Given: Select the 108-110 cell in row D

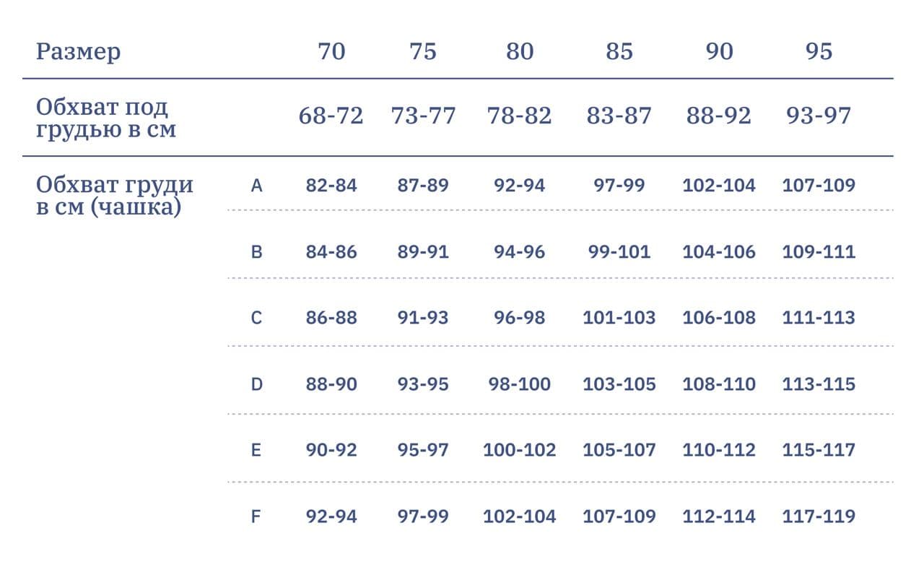Looking at the screenshot, I should [x=719, y=384].
